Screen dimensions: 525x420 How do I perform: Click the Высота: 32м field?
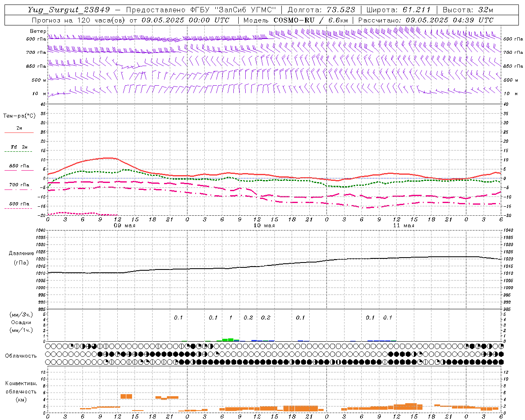tap(468, 10)
